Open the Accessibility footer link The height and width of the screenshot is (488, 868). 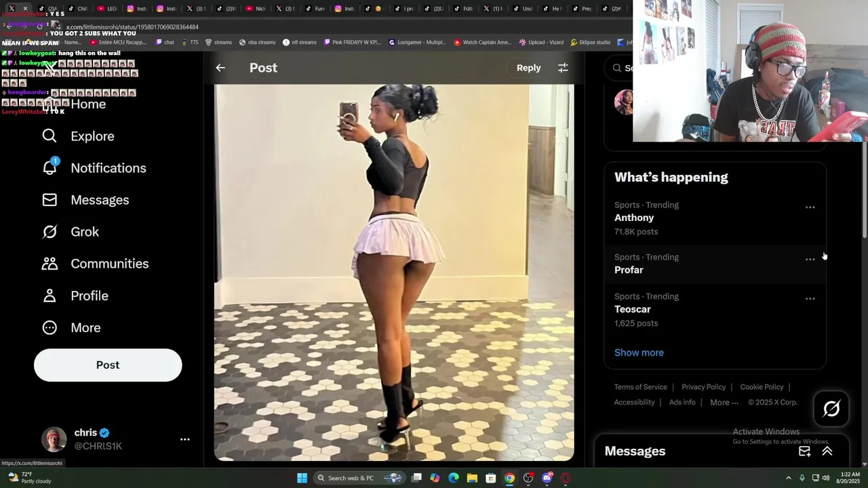634,403
